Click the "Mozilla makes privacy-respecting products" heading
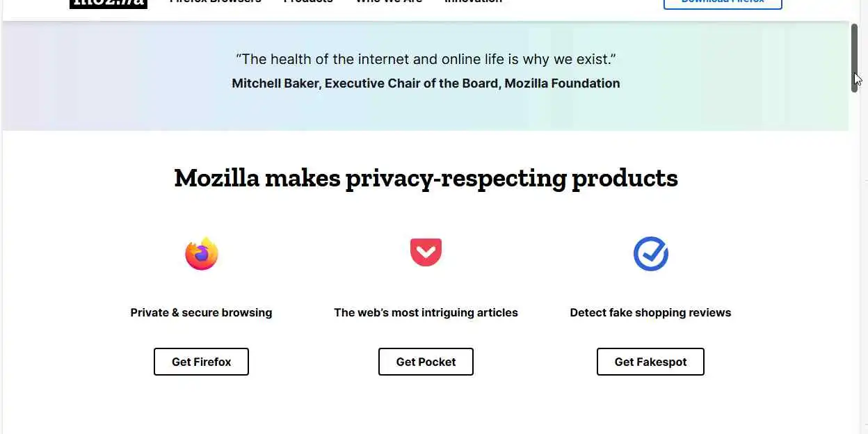 [426, 178]
